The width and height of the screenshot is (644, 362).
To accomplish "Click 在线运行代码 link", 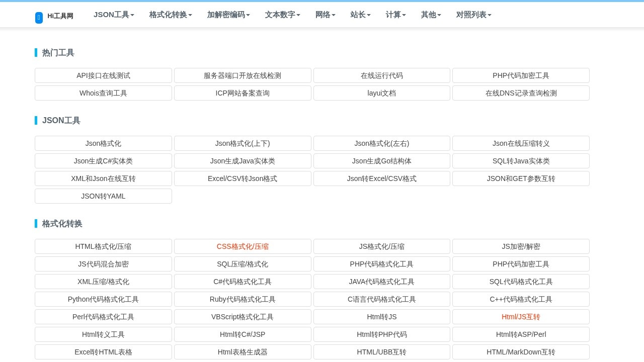I will click(381, 75).
